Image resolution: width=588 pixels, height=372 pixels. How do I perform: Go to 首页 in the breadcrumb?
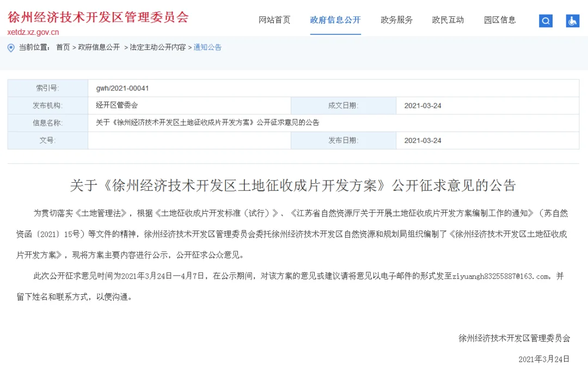[x=63, y=47]
